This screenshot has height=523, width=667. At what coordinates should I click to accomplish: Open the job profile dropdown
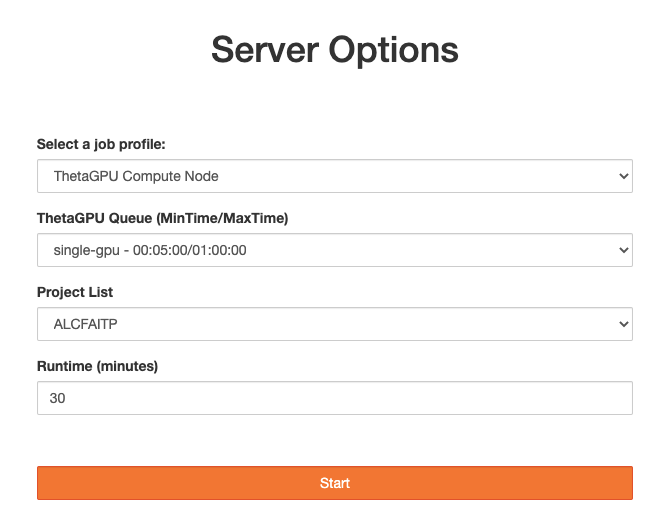[x=335, y=176]
